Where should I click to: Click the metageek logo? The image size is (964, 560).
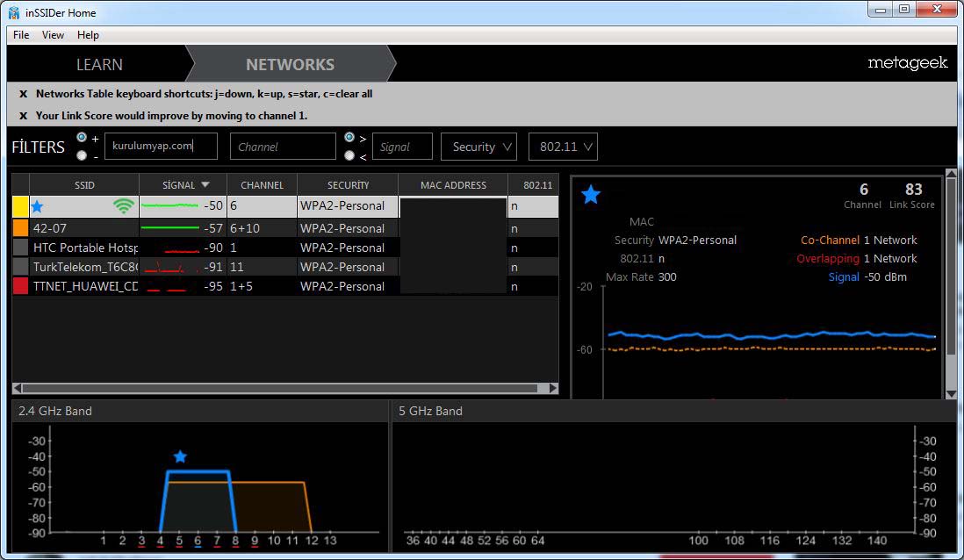click(x=908, y=62)
